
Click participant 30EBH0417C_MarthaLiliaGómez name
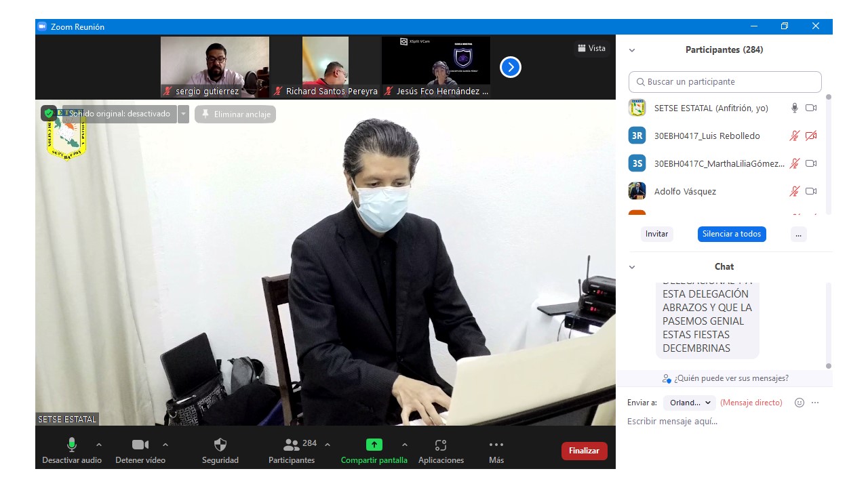719,163
